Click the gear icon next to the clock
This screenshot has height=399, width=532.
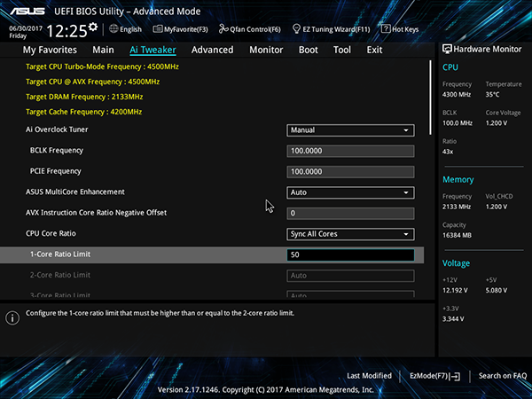[93, 27]
